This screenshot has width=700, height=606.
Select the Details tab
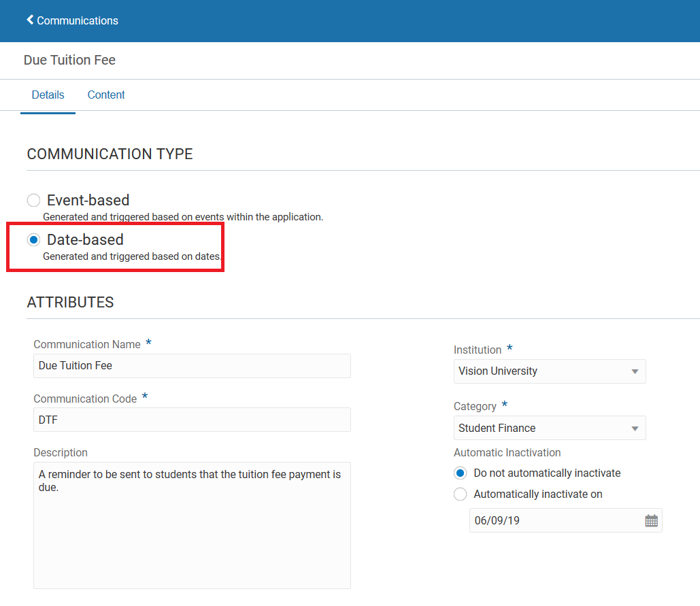point(48,95)
